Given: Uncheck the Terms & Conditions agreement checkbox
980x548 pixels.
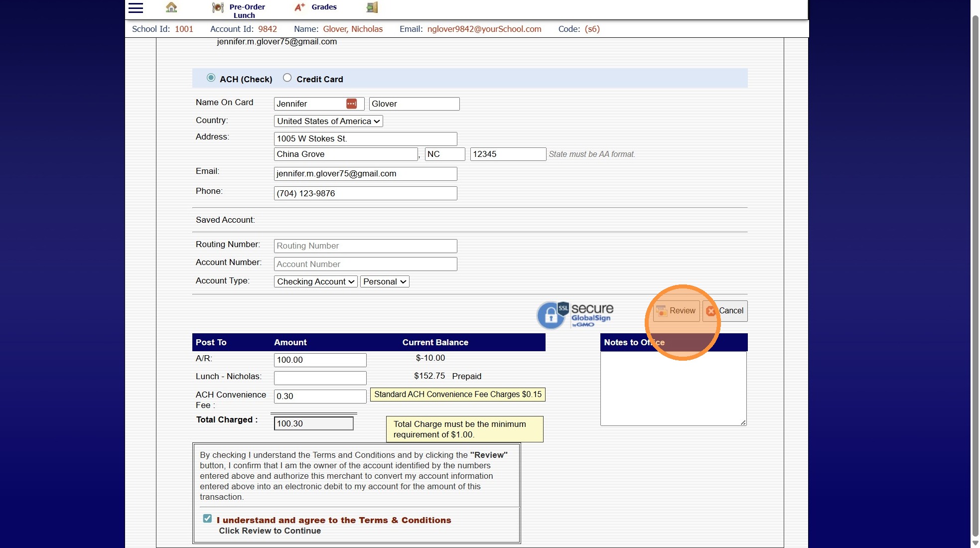Looking at the screenshot, I should 207,519.
